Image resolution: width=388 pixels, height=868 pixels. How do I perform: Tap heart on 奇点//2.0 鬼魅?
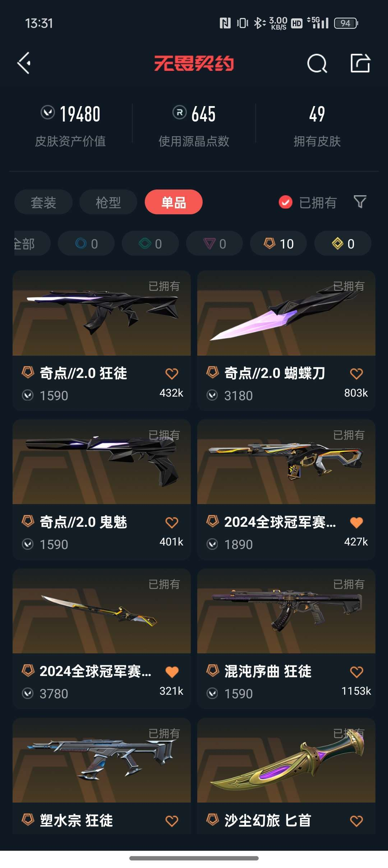[x=172, y=522]
